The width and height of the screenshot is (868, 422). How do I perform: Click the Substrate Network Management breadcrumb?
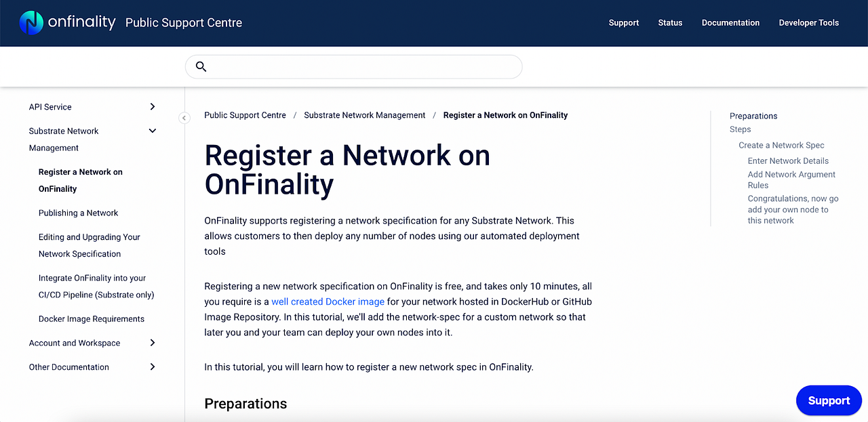[x=364, y=115]
